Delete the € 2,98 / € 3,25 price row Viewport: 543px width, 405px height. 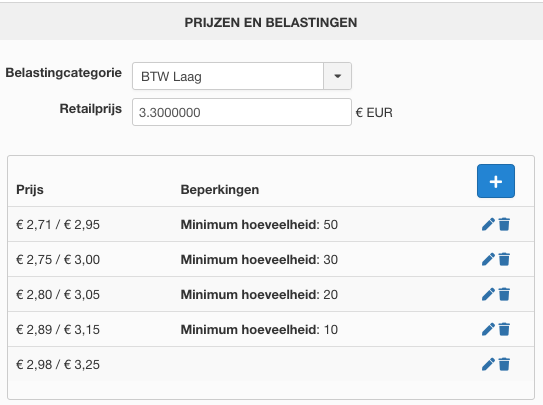(x=504, y=364)
